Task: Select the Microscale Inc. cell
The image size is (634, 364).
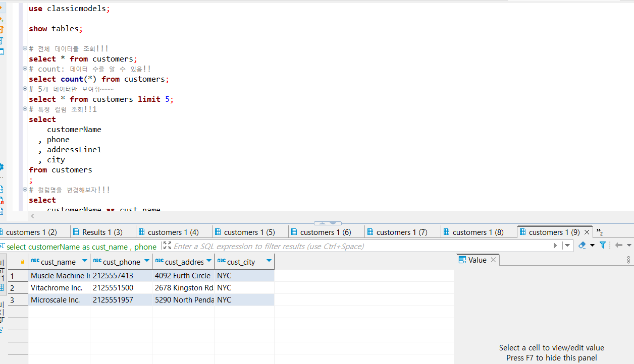Action: pyautogui.click(x=59, y=300)
